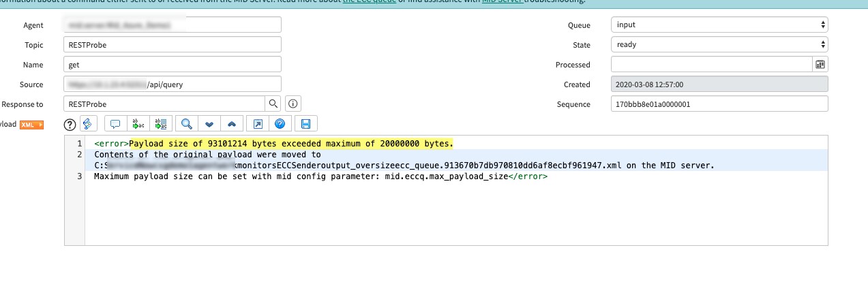
Task: Click the Name field containing get
Action: 172,65
